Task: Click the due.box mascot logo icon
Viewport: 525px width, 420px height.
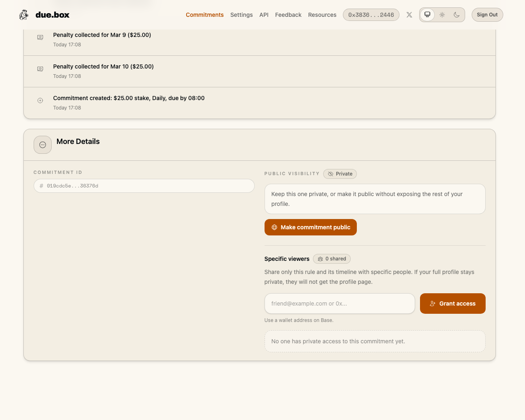Action: pyautogui.click(x=24, y=15)
